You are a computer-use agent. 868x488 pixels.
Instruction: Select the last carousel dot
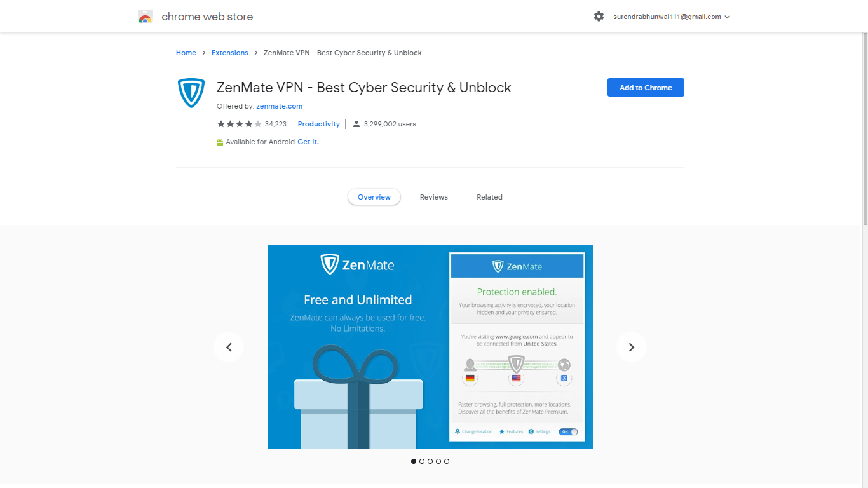[447, 461]
